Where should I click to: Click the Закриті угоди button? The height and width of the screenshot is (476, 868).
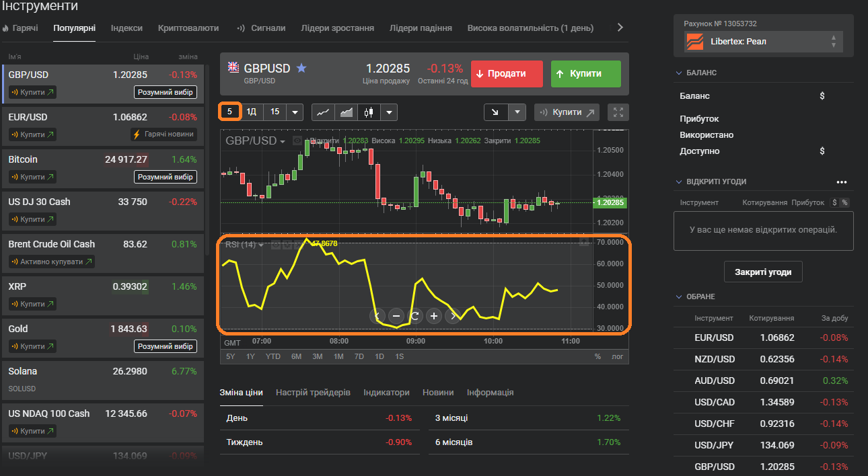(762, 272)
